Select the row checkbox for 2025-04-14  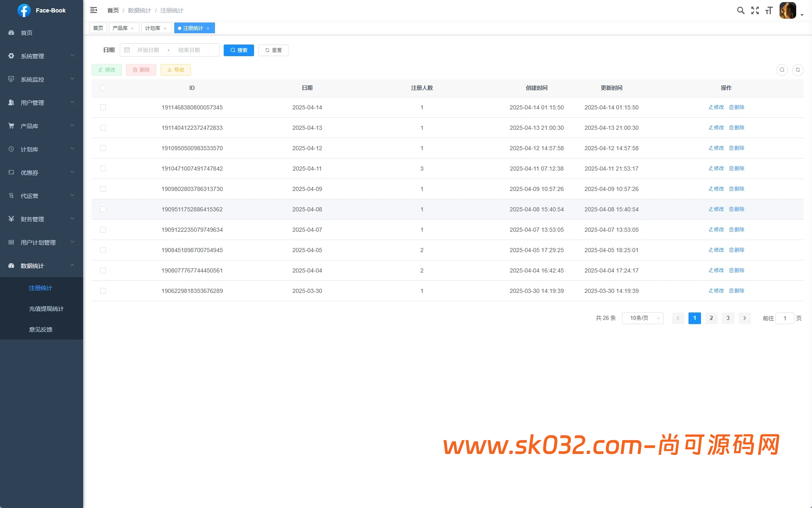[x=103, y=107]
